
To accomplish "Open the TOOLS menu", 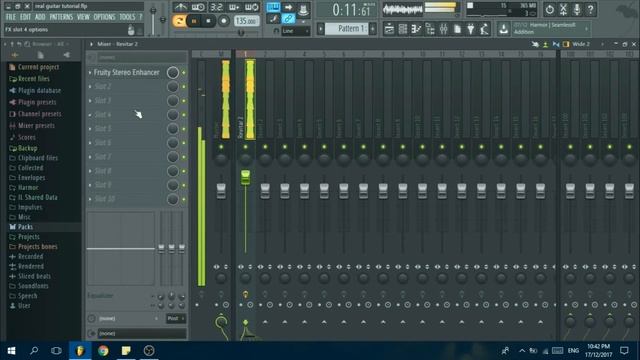I will pyautogui.click(x=127, y=17).
